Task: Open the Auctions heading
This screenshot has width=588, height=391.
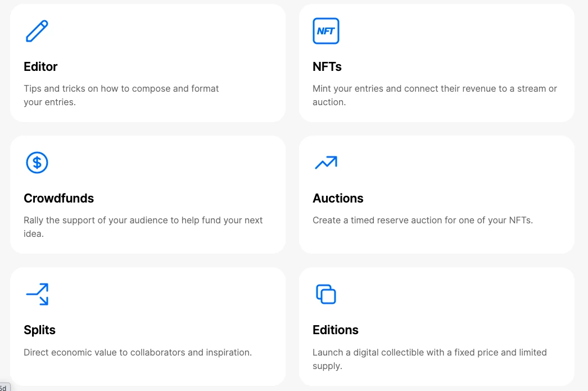Action: 338,198
